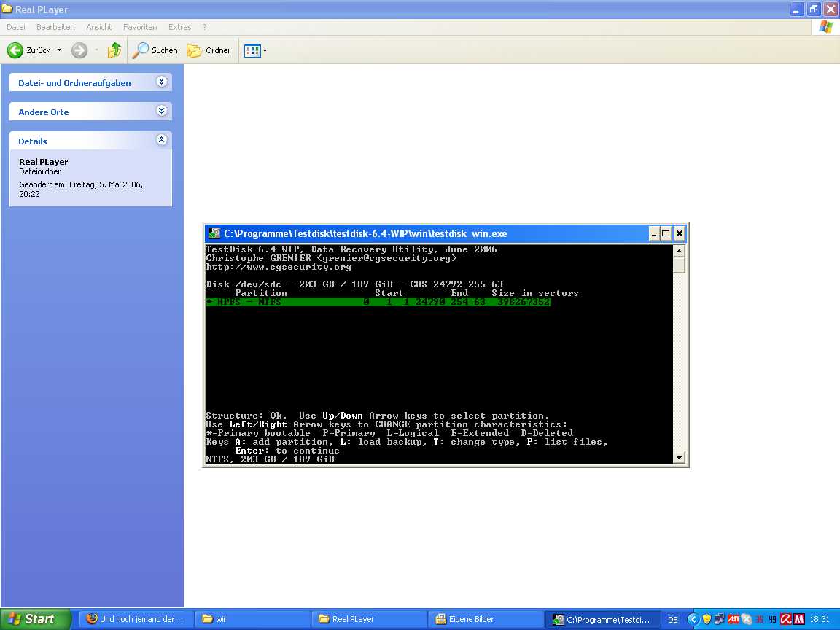Click the DE language bar indicator

tap(673, 620)
